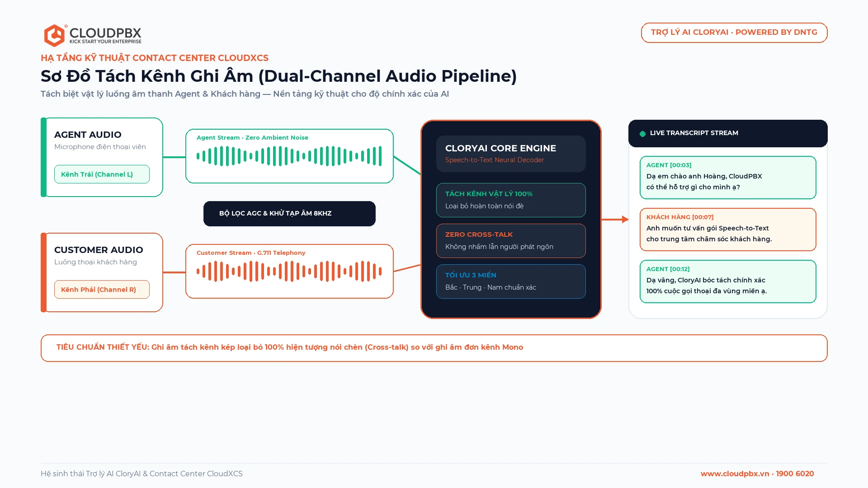The image size is (868, 488).
Task: Click the CloudPBX hexagon logo icon
Action: (55, 35)
